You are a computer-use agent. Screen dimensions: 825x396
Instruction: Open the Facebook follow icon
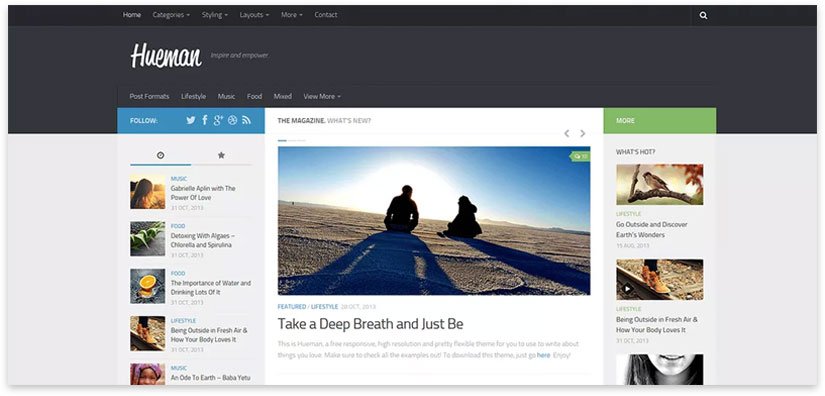click(x=205, y=120)
